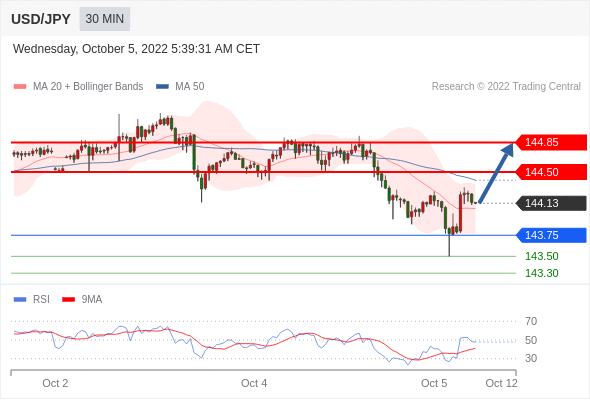Viewport: 590px width, 400px height.
Task: Click 'Research © 2022 Trading Central' credit
Action: 506,87
